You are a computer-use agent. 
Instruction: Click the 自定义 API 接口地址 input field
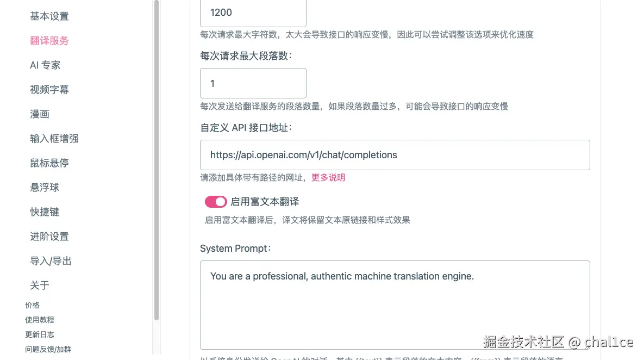click(395, 155)
